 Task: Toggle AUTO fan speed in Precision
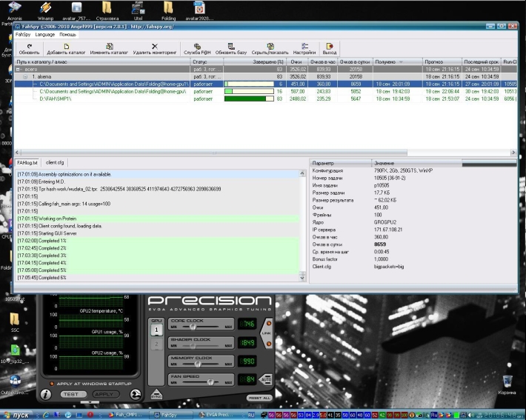pyautogui.click(x=266, y=379)
